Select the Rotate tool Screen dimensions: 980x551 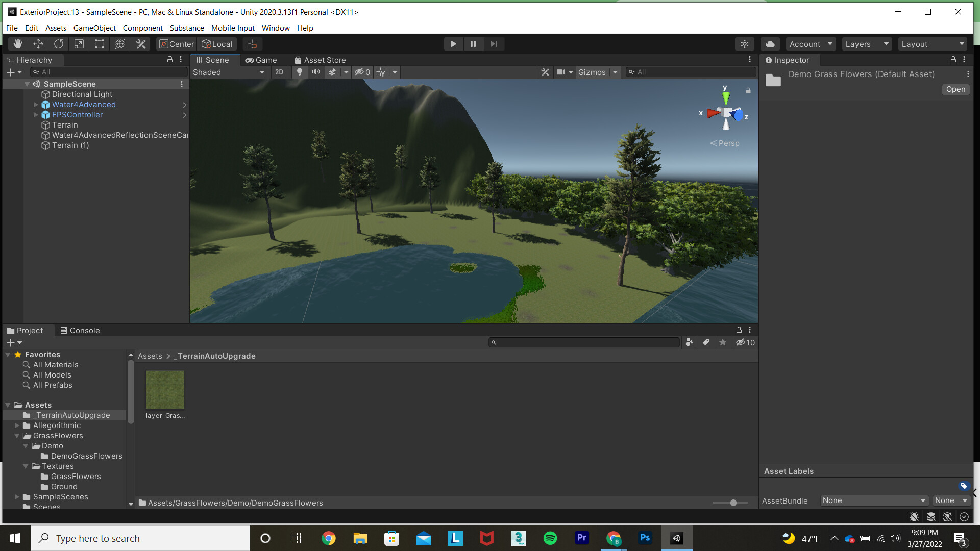(59, 44)
